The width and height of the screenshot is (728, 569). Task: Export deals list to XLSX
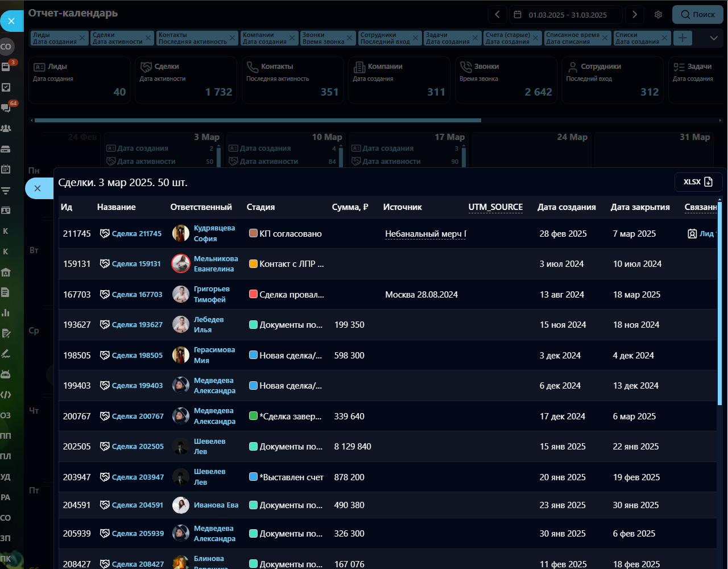698,182
